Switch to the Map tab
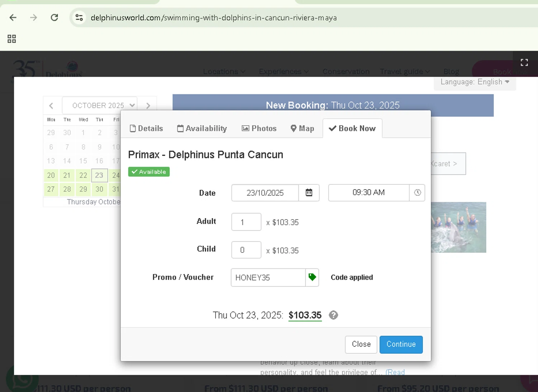The width and height of the screenshot is (538, 392). pyautogui.click(x=302, y=128)
